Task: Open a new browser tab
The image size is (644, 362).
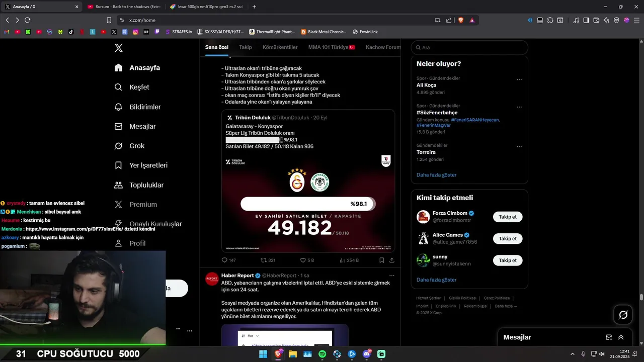Action: point(254,7)
